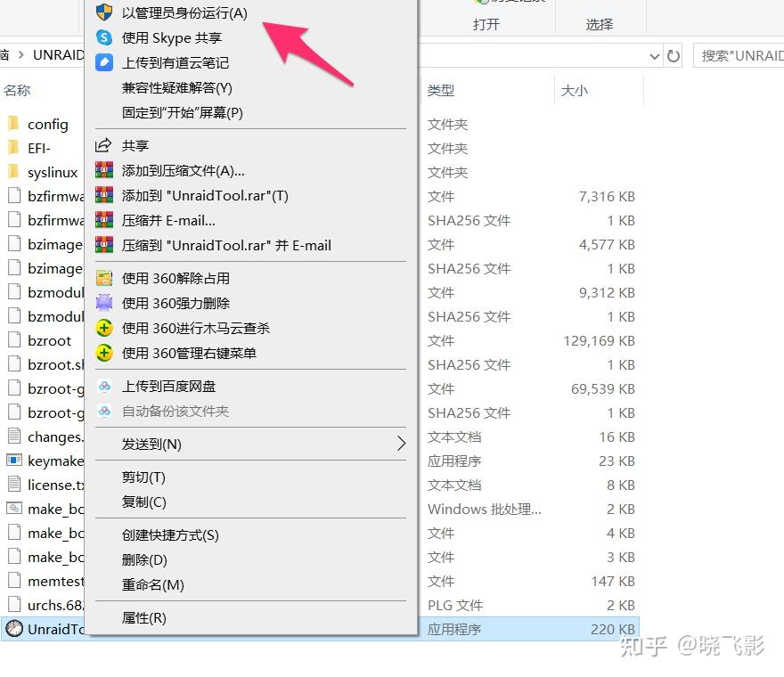Screen dimensions: 784x677
Task: Click the UnraidTool application clock icon
Action: click(x=14, y=629)
